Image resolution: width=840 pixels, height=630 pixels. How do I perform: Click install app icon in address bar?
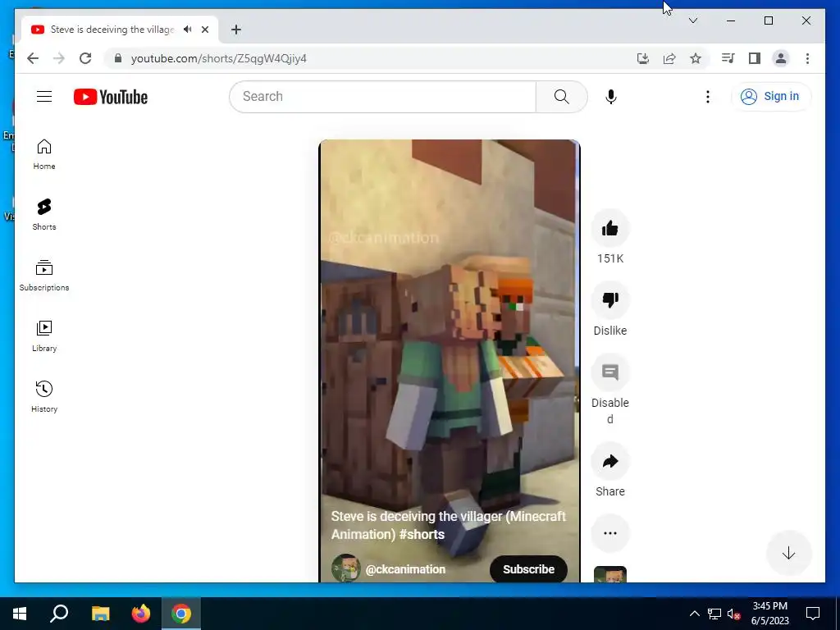[643, 58]
